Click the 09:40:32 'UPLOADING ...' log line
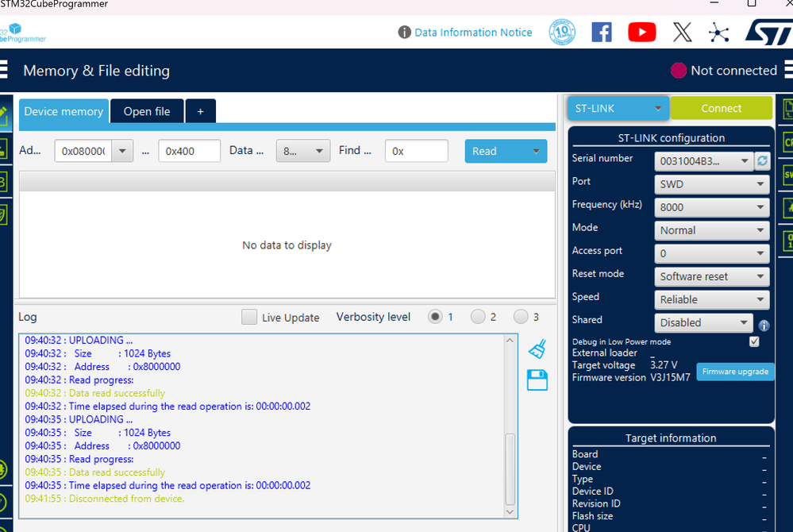This screenshot has width=793, height=532. pos(79,341)
